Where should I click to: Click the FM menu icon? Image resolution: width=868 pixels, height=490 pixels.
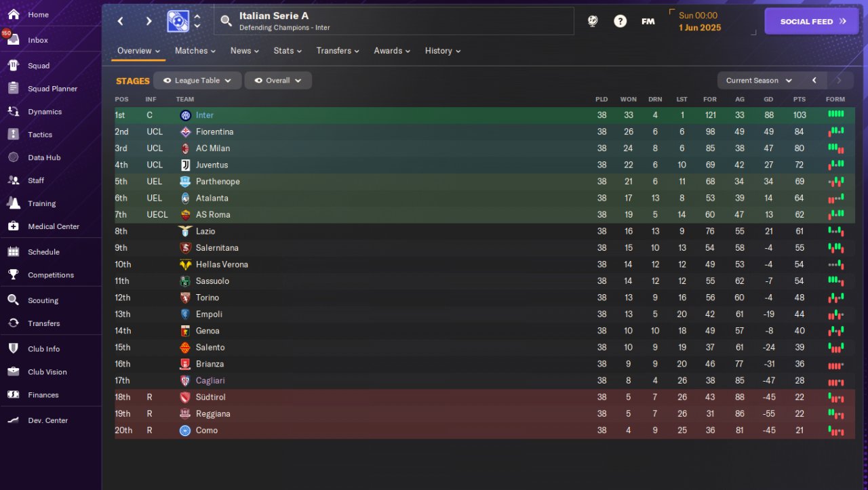coord(648,21)
